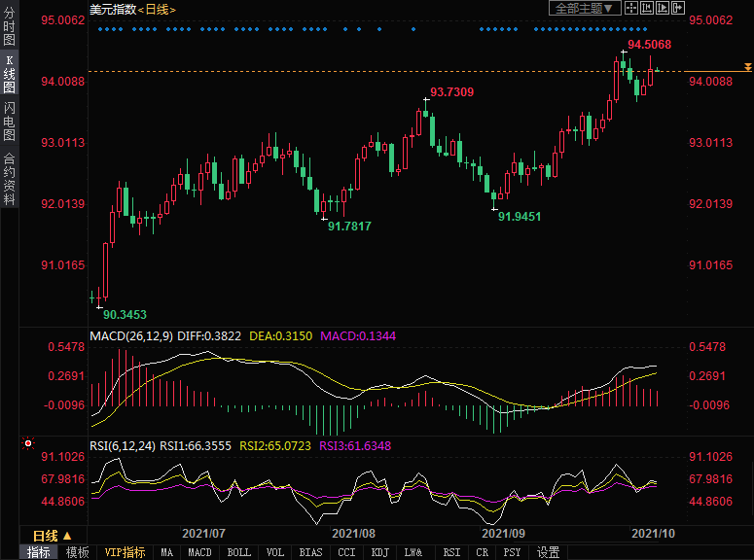Open the VIP指标 tab
This screenshot has width=754, height=560.
coord(126,552)
